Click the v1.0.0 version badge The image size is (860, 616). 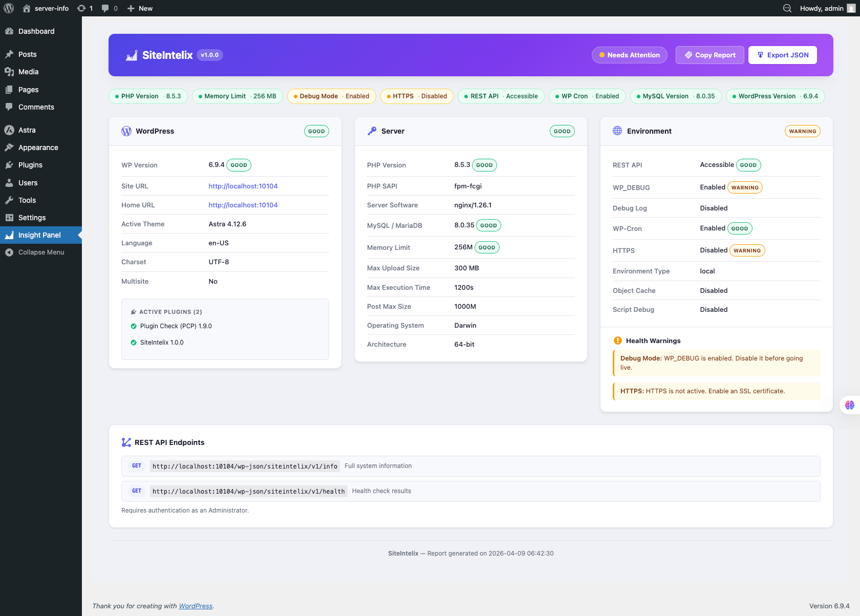point(210,55)
